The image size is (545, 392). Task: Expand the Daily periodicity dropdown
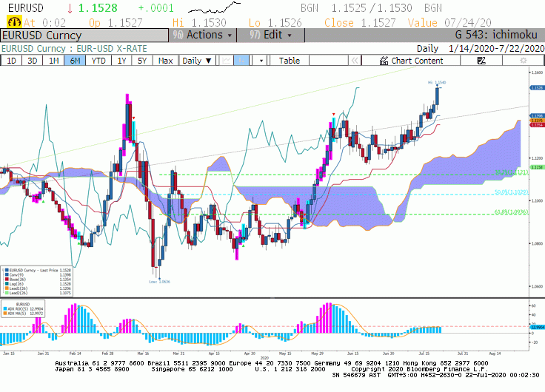197,61
